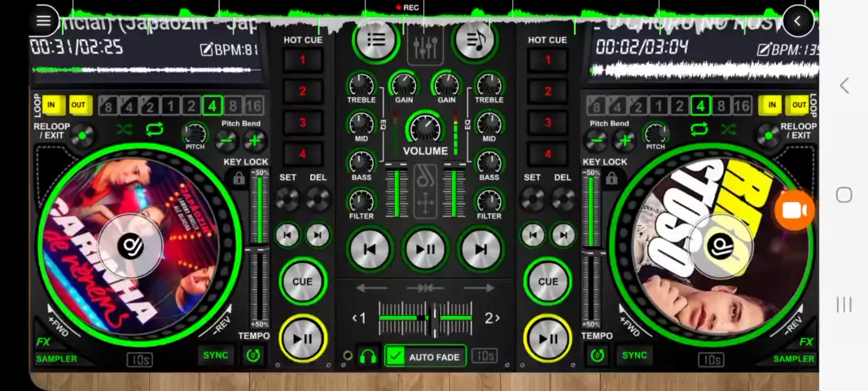Collapse panel with top-right back arrow
The image size is (868, 391).
(798, 22)
